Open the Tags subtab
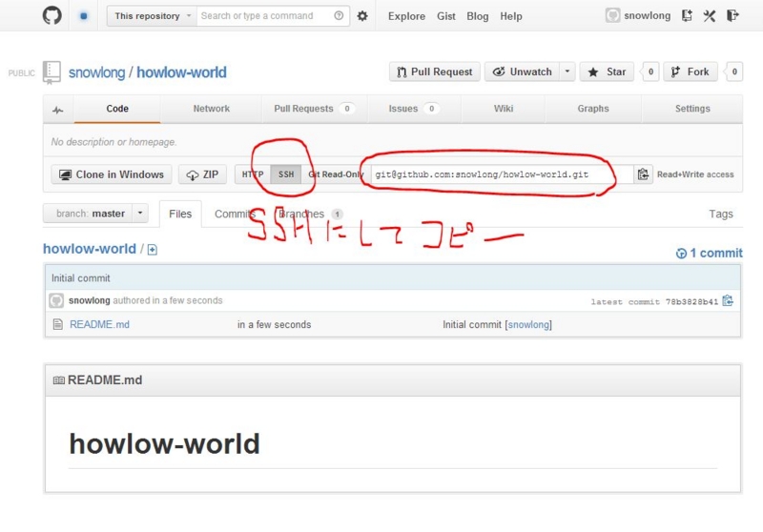 [721, 214]
